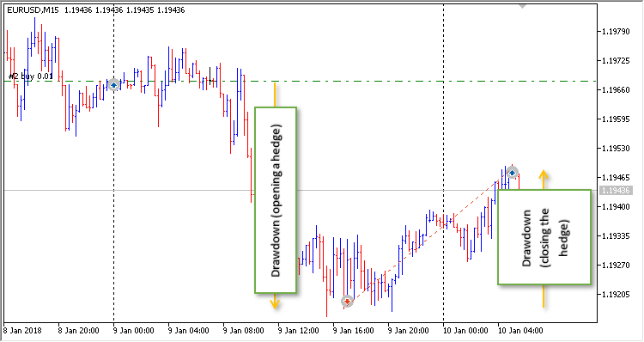Select the '#2 buy 0.01' order label
The width and height of the screenshot is (644, 342).
31,76
